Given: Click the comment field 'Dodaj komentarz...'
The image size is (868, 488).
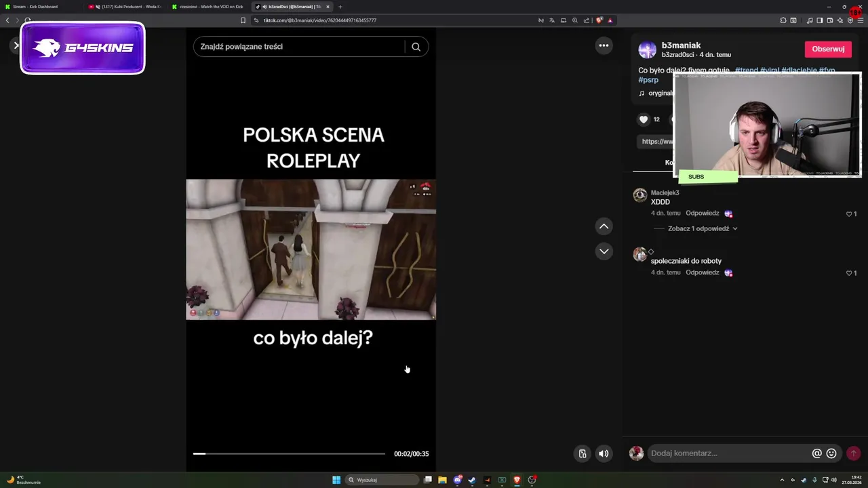Looking at the screenshot, I should [x=729, y=453].
